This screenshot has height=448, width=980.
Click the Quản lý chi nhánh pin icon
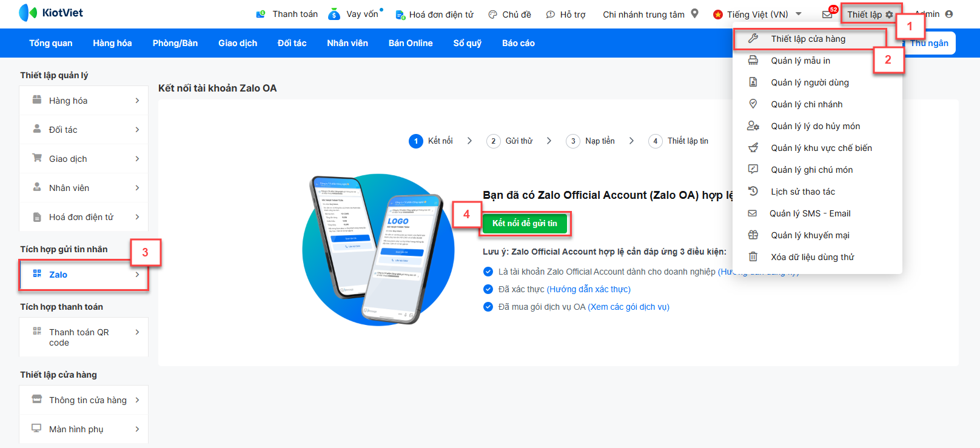[753, 104]
